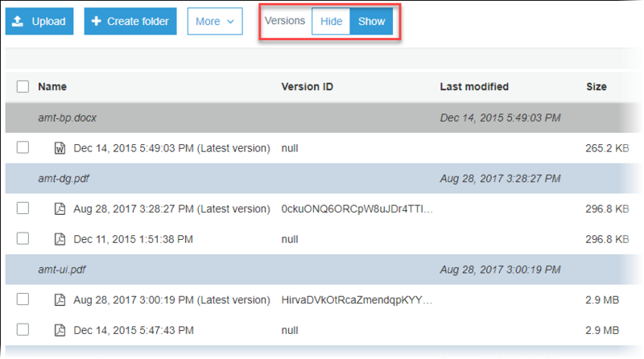Viewport: 644px width, 359px height.
Task: Sort by the Name column header
Action: point(52,87)
